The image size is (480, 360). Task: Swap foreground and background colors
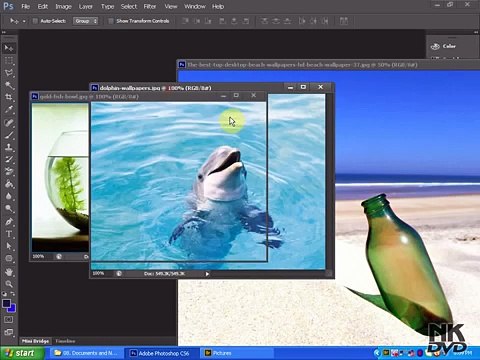pos(13,294)
